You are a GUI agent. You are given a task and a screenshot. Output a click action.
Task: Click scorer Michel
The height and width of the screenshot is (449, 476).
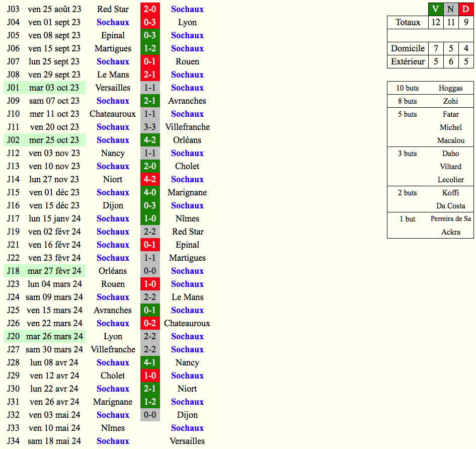coord(450,127)
